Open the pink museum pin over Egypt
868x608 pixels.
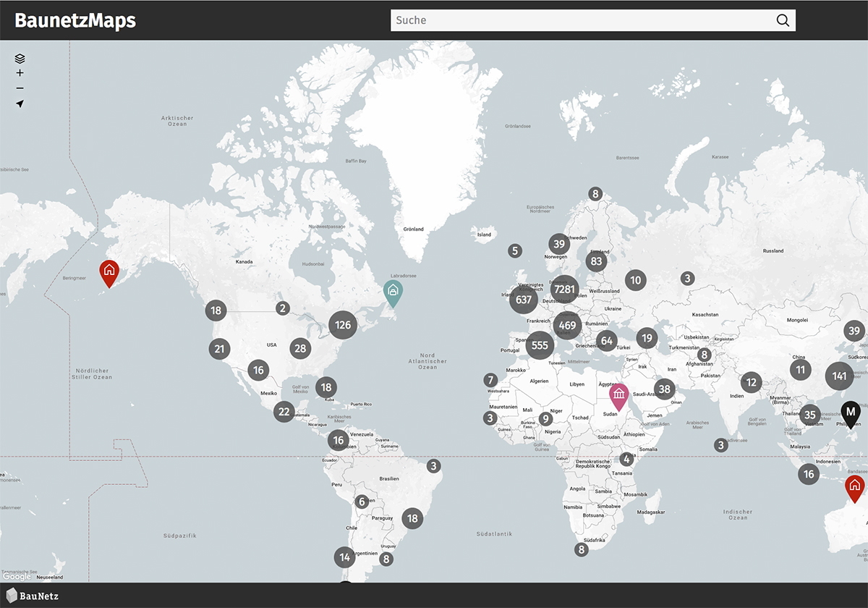618,394
